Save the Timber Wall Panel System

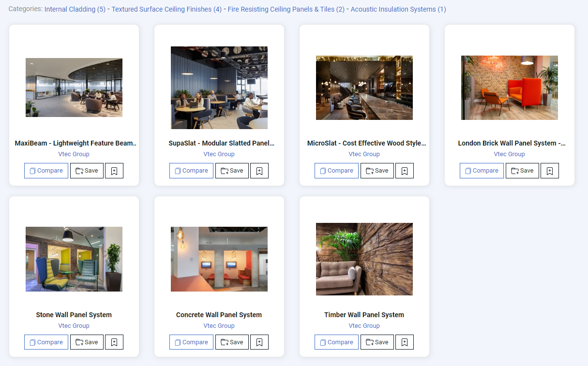tap(377, 342)
